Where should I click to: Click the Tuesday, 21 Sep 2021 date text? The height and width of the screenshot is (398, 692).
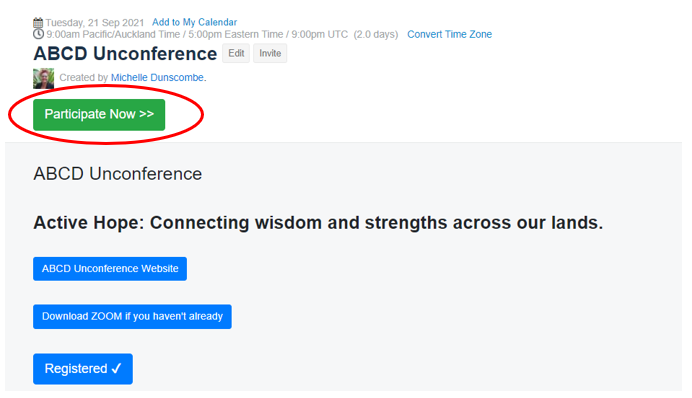[95, 23]
